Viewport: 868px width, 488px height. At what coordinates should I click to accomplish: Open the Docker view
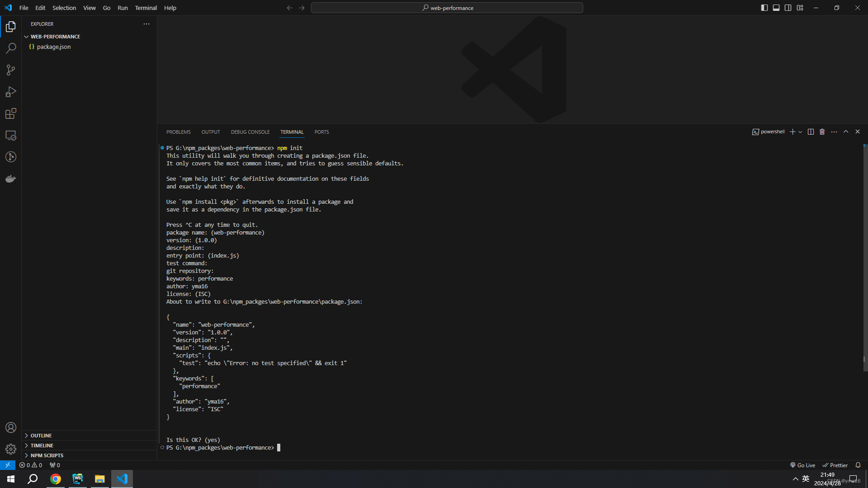11,178
